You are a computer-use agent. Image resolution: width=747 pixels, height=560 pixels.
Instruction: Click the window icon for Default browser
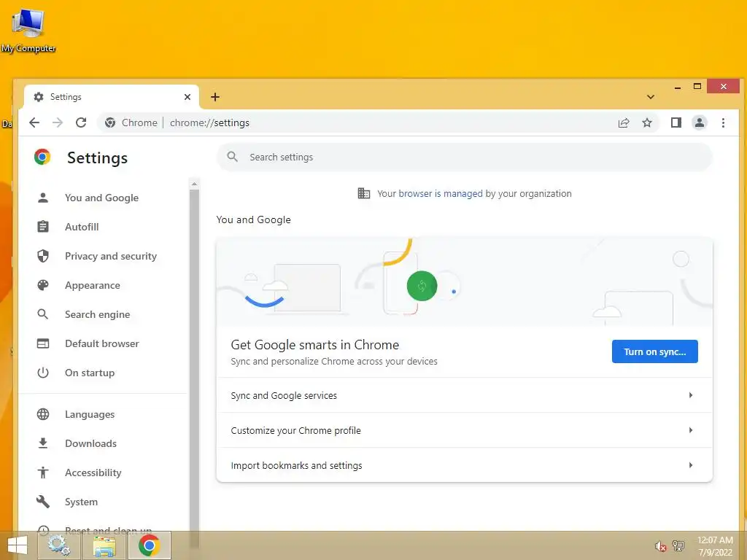pyautogui.click(x=43, y=343)
